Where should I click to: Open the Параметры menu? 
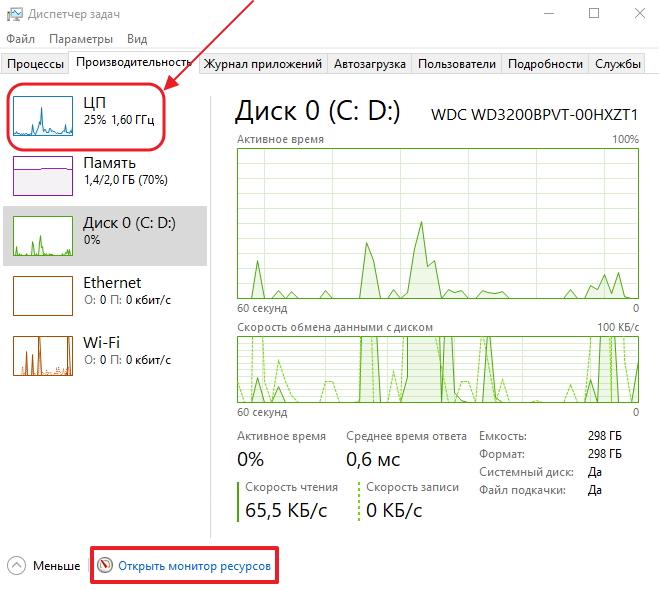(x=81, y=39)
